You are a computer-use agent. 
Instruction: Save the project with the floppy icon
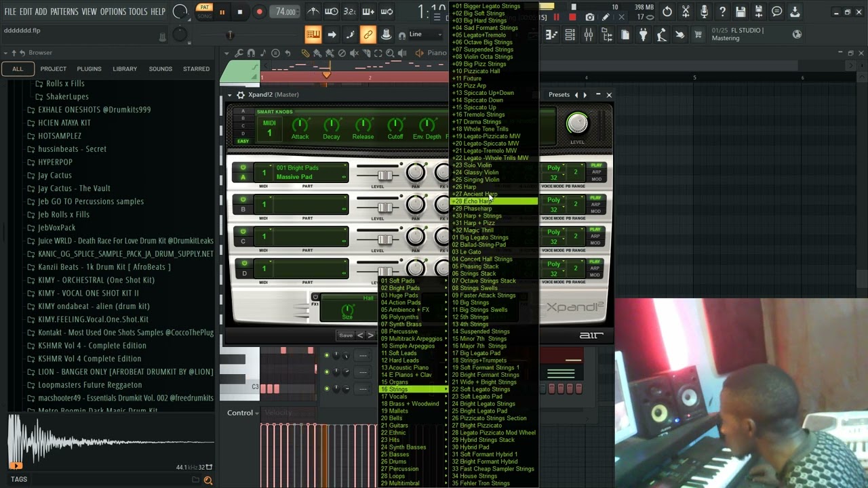coord(741,12)
